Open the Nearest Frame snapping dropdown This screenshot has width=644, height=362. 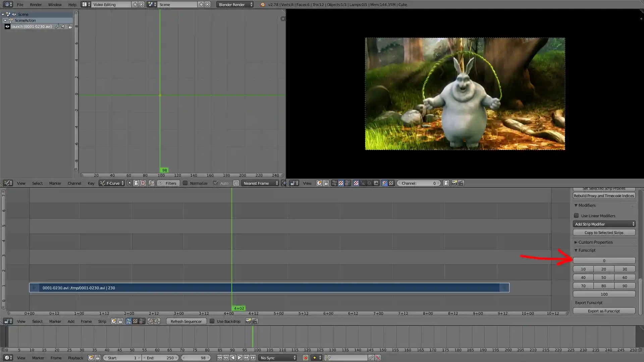coord(260,183)
